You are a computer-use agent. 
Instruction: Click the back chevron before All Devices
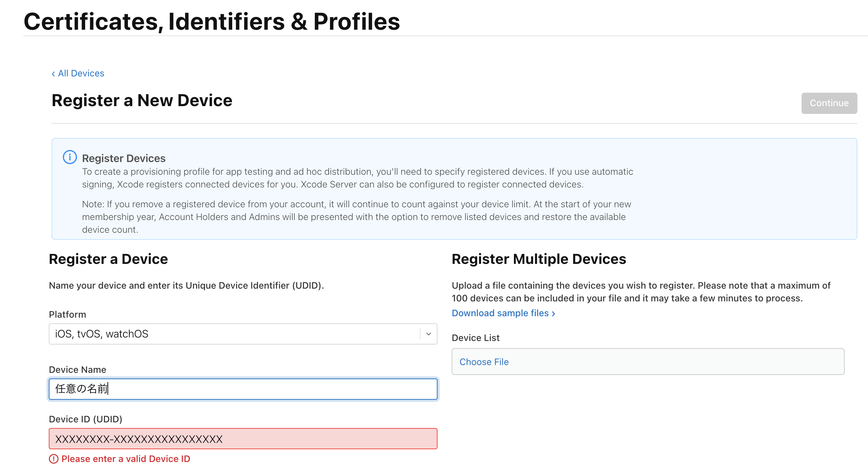(53, 74)
